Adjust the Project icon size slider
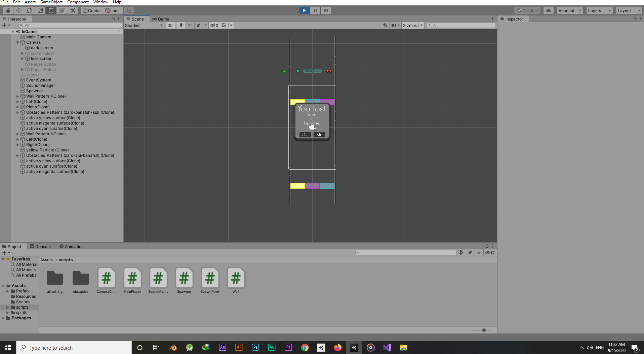The image size is (644, 354). pyautogui.click(x=484, y=330)
